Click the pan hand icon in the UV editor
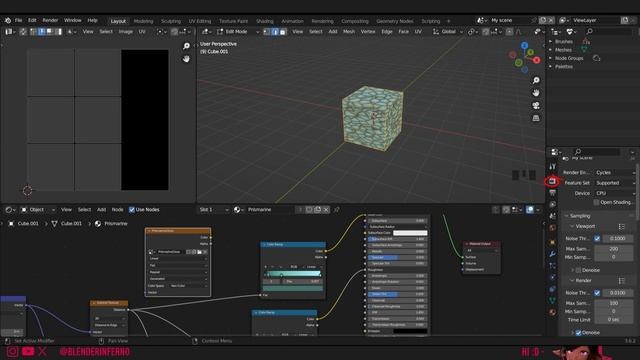Screen dimensions: 640x360 tap(186, 59)
